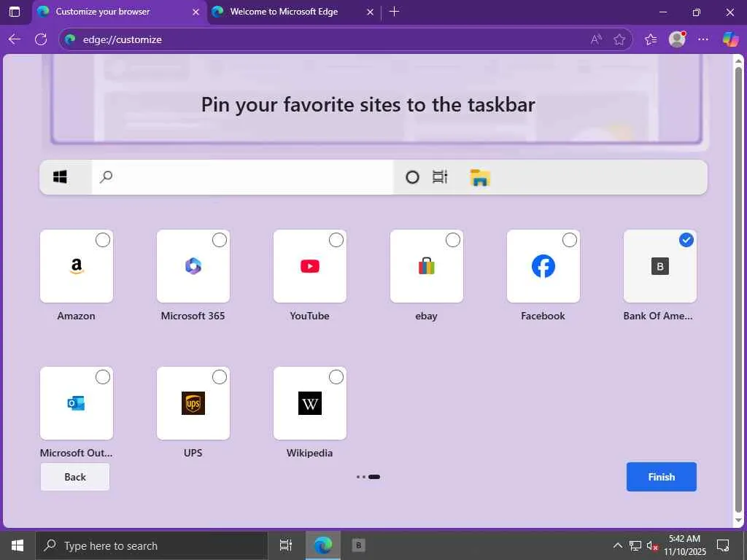Open the muted volume tray icon
The height and width of the screenshot is (560, 747).
coord(652,545)
